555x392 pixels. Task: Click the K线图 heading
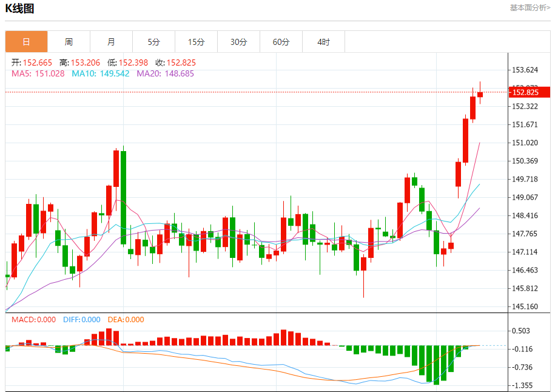tap(20, 8)
